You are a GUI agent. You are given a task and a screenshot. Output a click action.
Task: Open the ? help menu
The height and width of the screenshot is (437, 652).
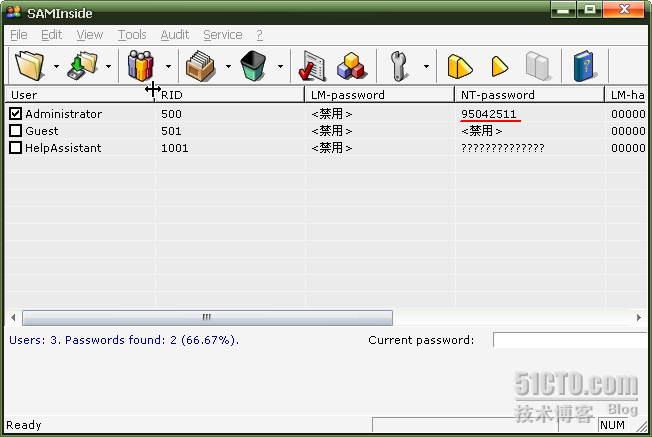click(259, 35)
